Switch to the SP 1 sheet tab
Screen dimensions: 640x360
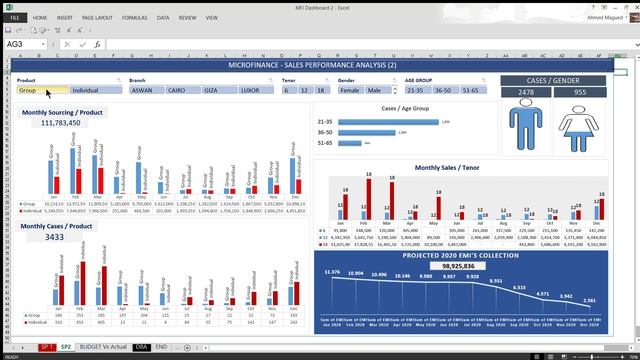(x=47, y=347)
